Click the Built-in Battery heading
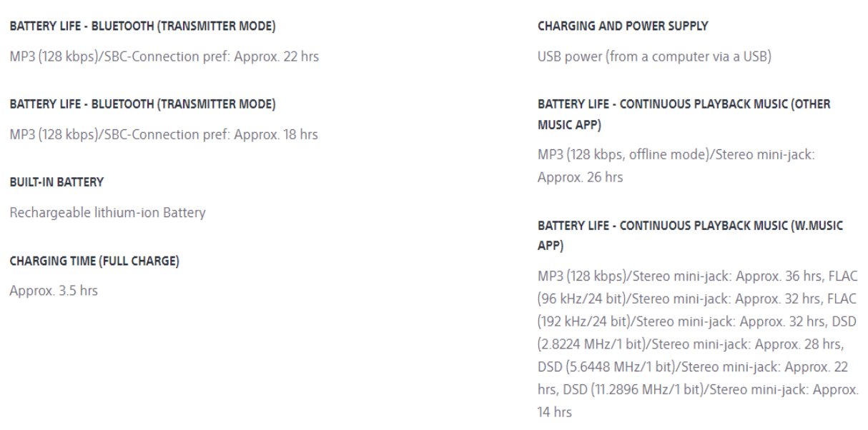The height and width of the screenshot is (430, 868). 56,182
